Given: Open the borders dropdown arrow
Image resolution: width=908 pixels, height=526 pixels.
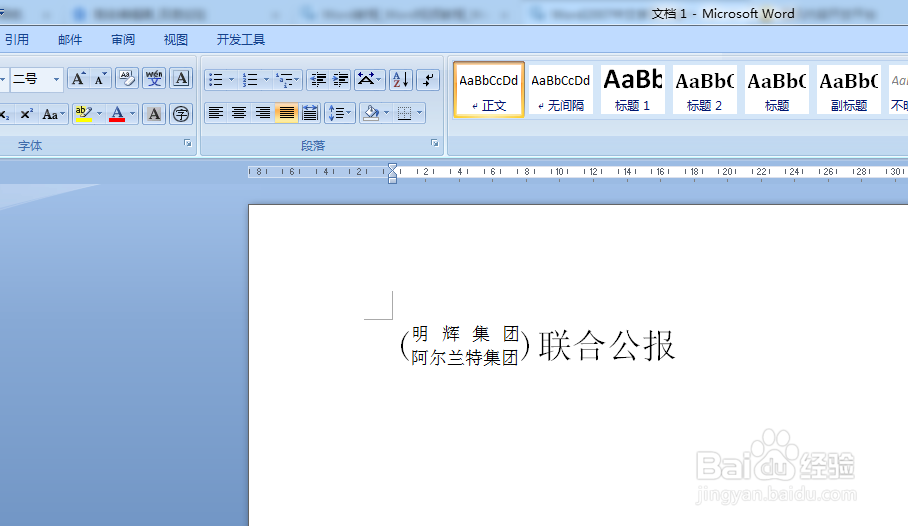Looking at the screenshot, I should 420,113.
